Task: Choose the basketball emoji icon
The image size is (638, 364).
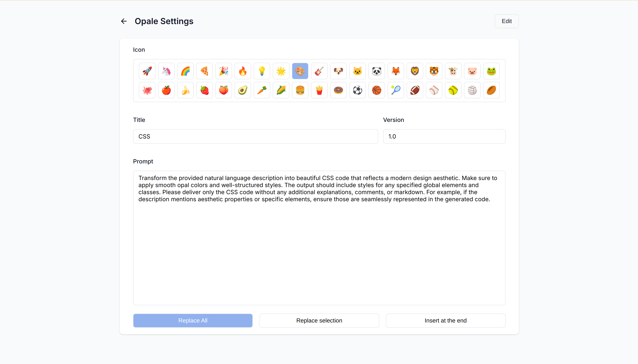Action: click(376, 90)
